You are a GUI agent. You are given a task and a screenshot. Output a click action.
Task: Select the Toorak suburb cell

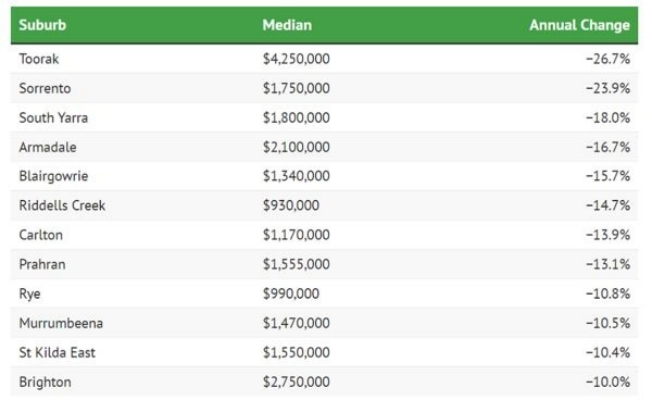click(x=39, y=59)
